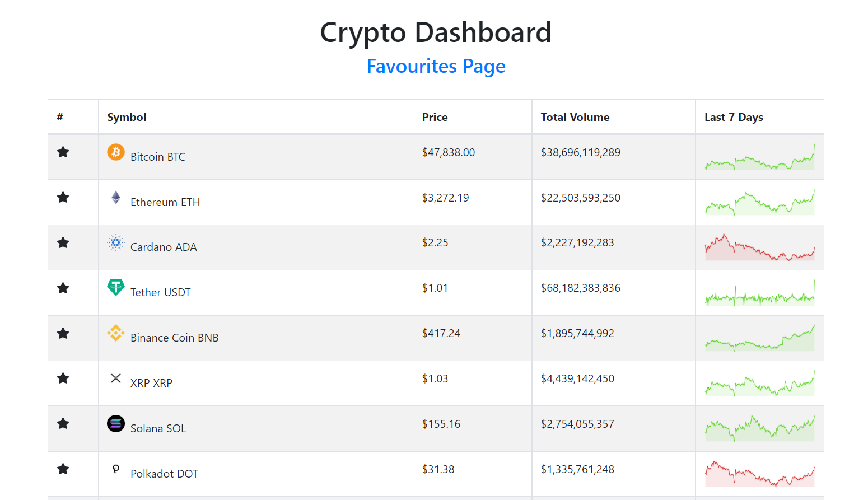Click the XRP cross logo icon

pos(116,378)
